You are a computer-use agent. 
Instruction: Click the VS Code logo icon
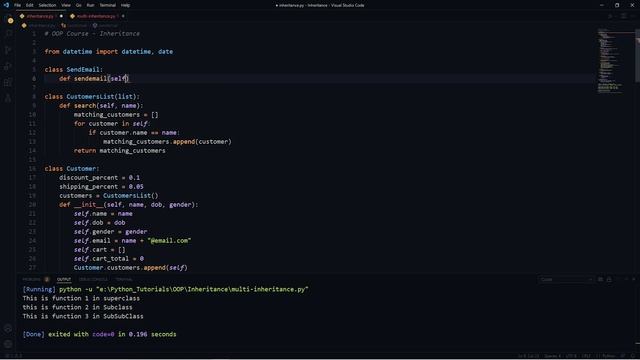click(x=6, y=5)
